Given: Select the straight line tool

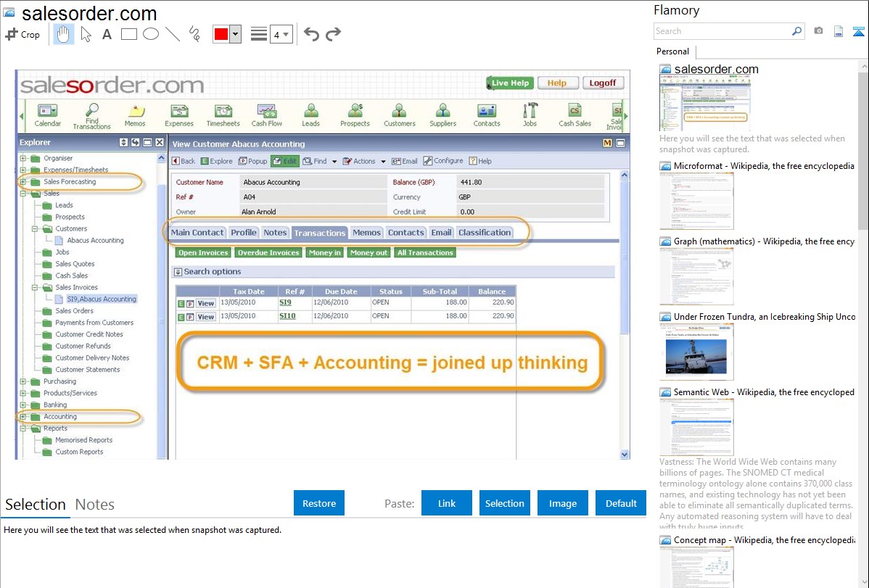Looking at the screenshot, I should pyautogui.click(x=173, y=34).
